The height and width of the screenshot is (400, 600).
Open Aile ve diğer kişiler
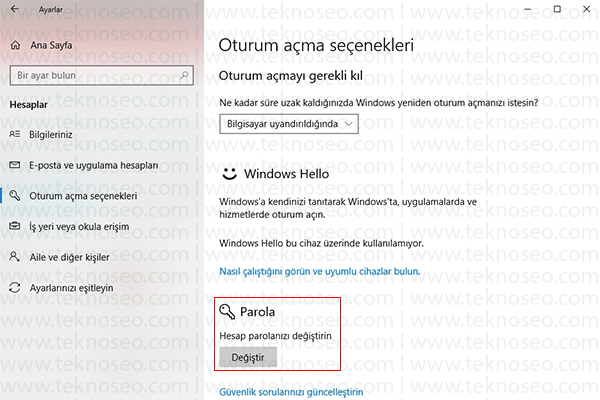pos(70,257)
